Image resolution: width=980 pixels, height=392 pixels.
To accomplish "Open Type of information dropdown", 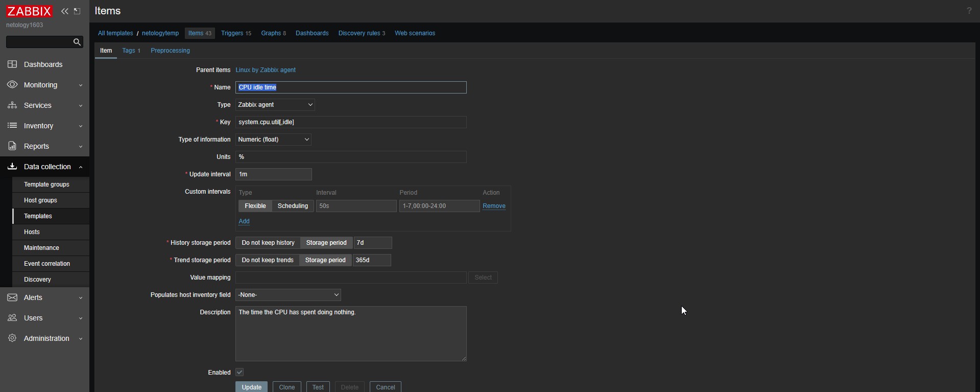I will point(273,140).
